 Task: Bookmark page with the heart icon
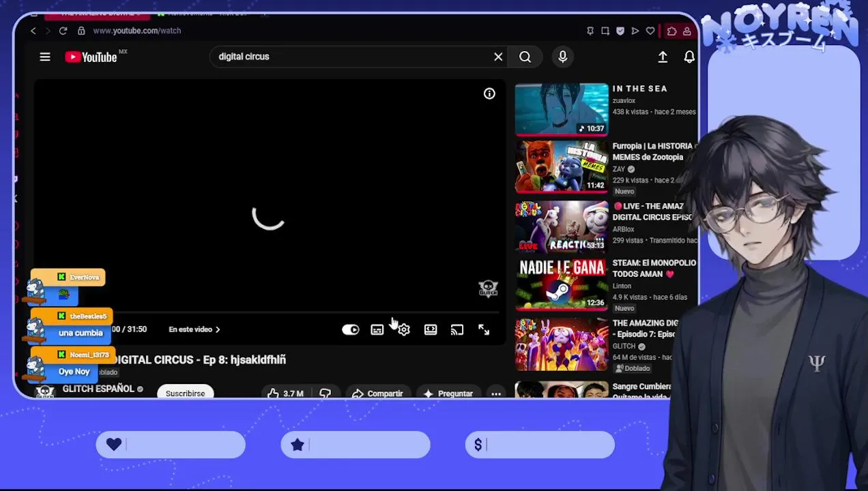tap(650, 31)
